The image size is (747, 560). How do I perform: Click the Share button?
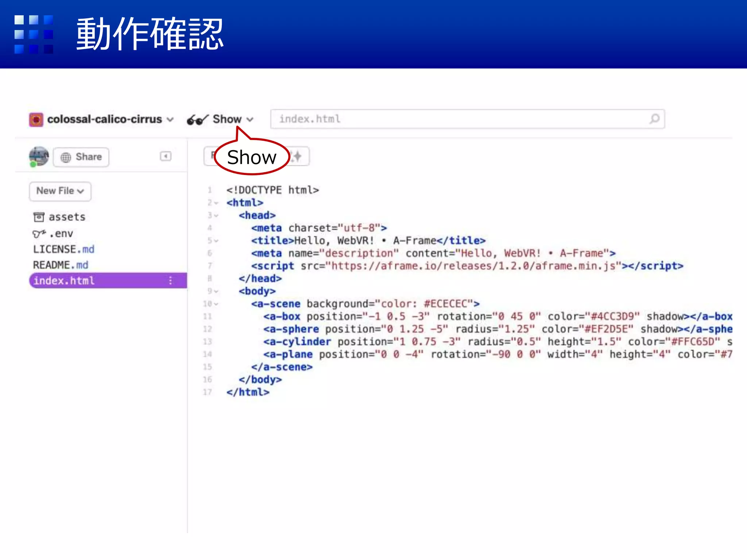pyautogui.click(x=81, y=157)
